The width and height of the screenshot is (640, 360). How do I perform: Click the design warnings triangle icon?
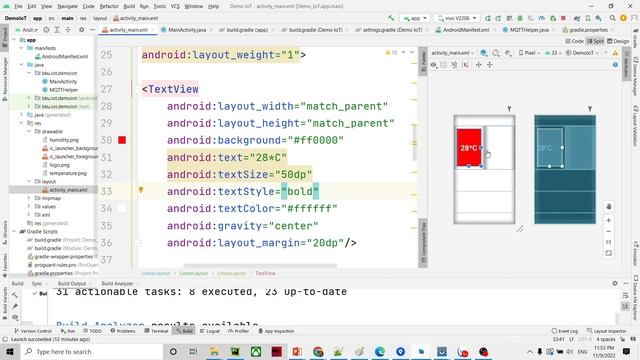coord(615,53)
